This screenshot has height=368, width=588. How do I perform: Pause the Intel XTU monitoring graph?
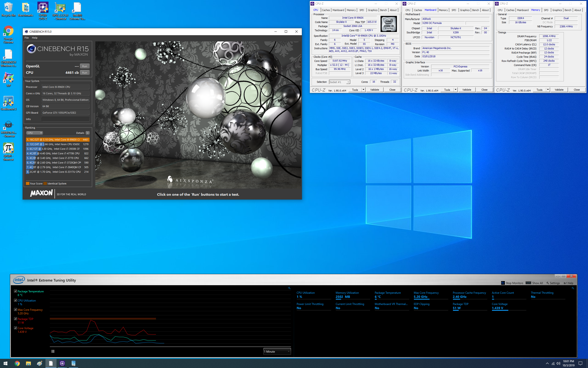pyautogui.click(x=53, y=351)
